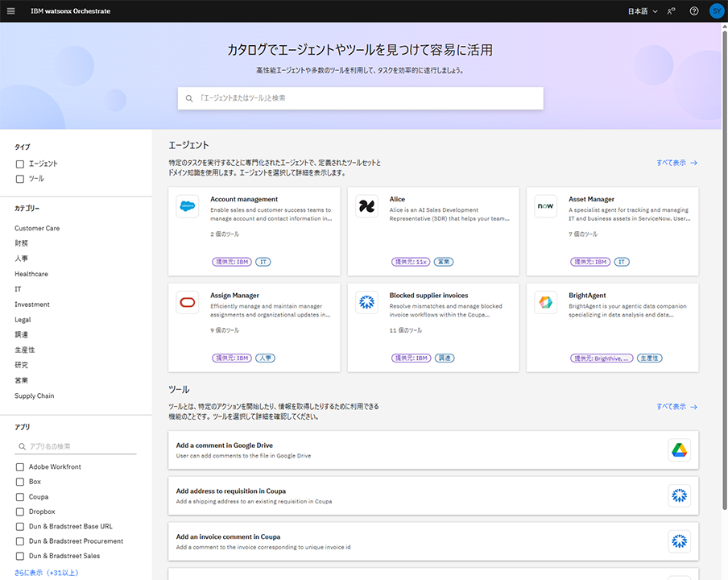Enable the エージェント type checkbox
The width and height of the screenshot is (728, 580).
pyautogui.click(x=20, y=164)
